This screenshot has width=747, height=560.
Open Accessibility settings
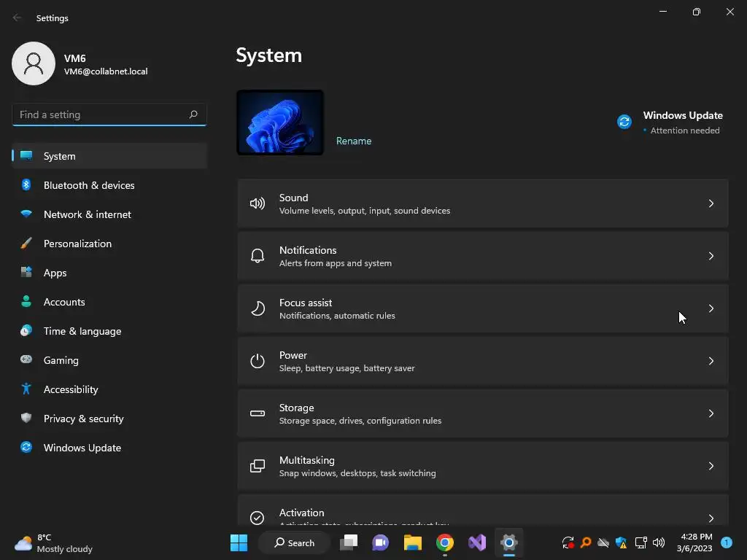109,389
